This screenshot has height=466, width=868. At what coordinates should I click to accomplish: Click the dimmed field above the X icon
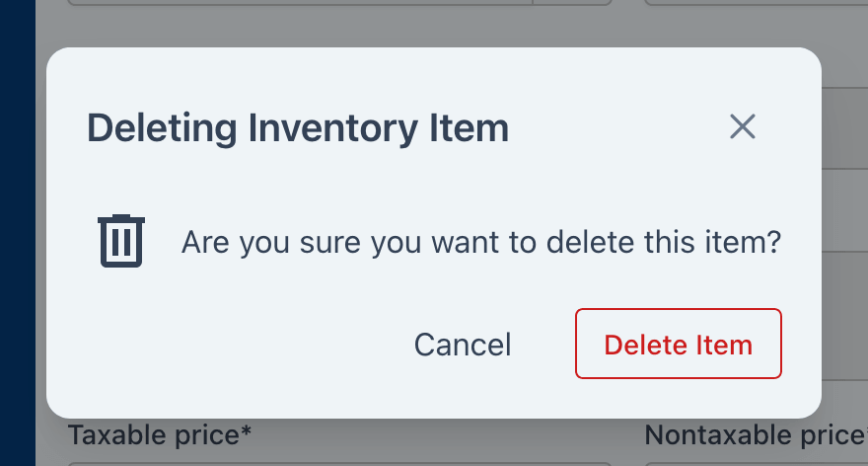coord(757,2)
